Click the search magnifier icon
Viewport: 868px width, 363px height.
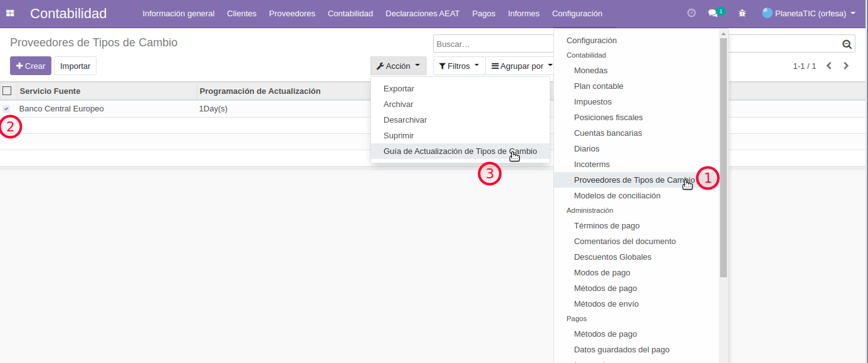[x=847, y=44]
